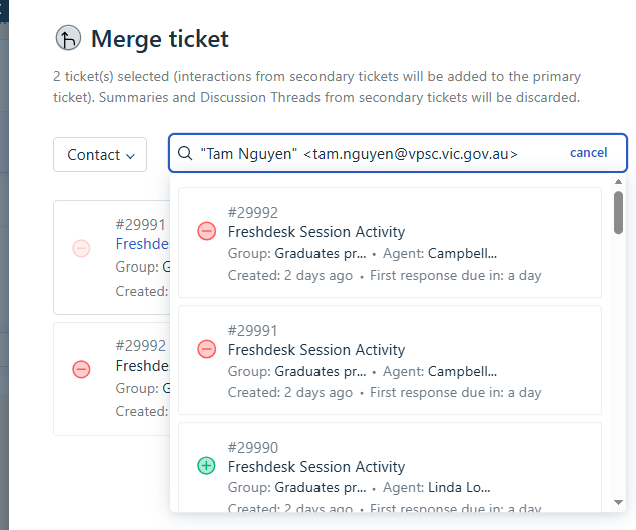Click the scroll down arrow of results
The image size is (636, 530).
click(618, 502)
